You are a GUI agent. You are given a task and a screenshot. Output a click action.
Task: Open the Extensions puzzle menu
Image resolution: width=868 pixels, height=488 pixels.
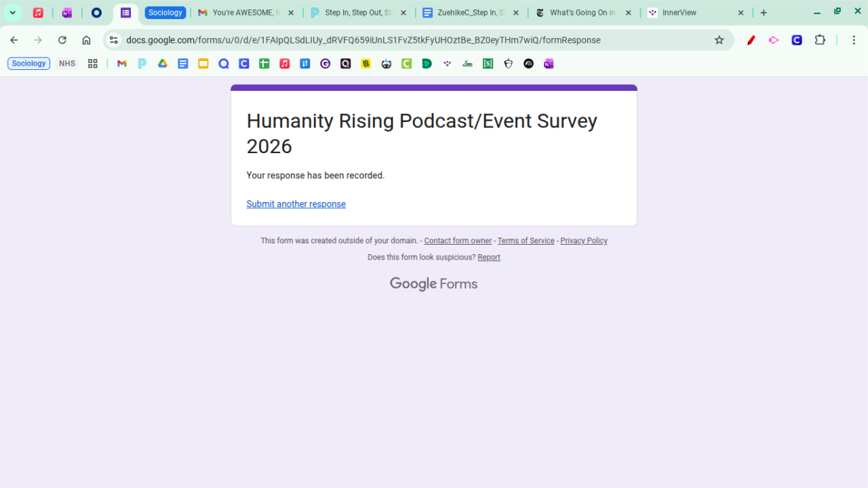click(x=820, y=40)
